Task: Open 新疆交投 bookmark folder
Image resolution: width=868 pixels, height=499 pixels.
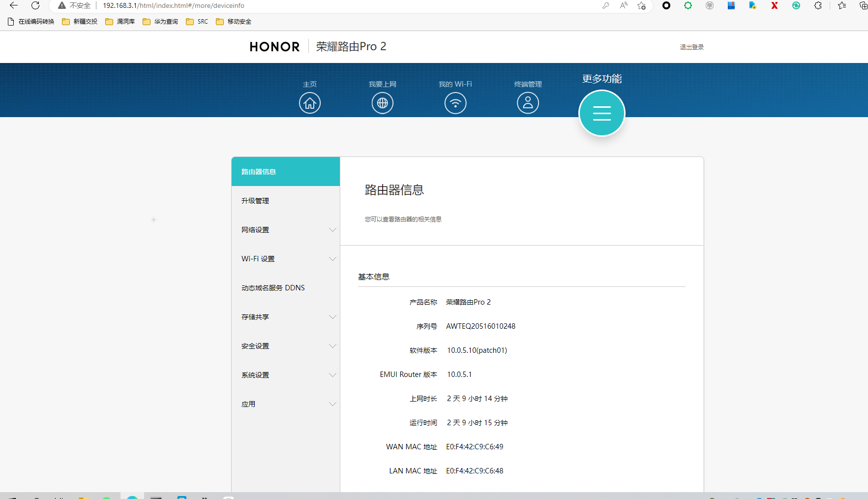Action: (80, 22)
